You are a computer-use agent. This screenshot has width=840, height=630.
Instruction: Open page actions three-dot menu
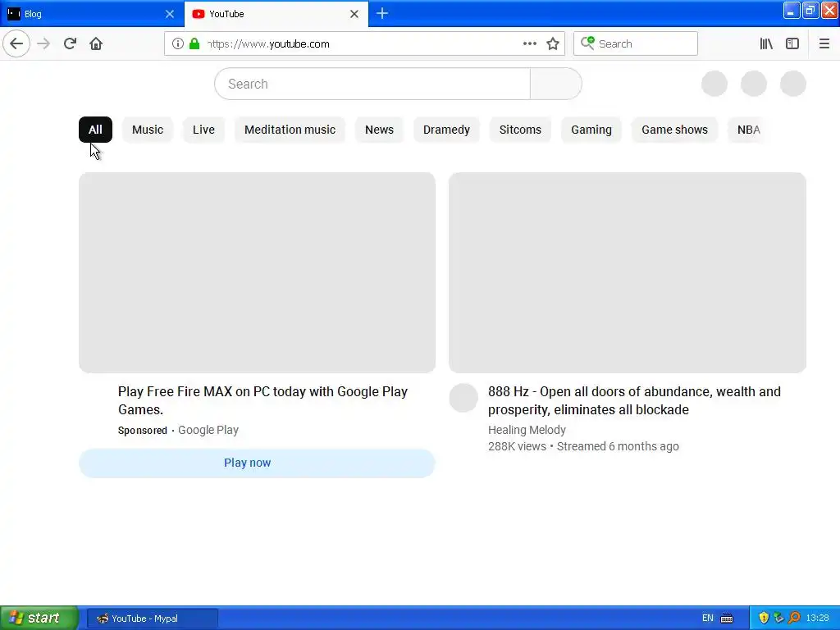530,44
